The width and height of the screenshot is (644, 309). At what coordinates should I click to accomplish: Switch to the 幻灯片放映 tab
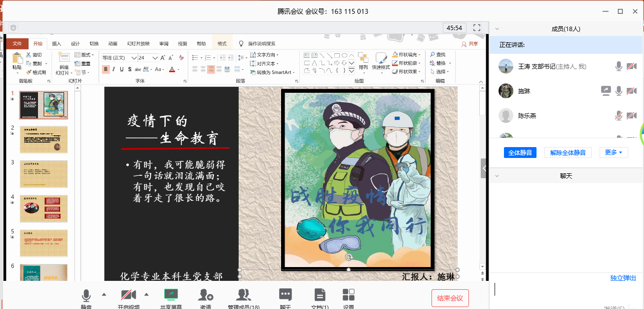(138, 43)
